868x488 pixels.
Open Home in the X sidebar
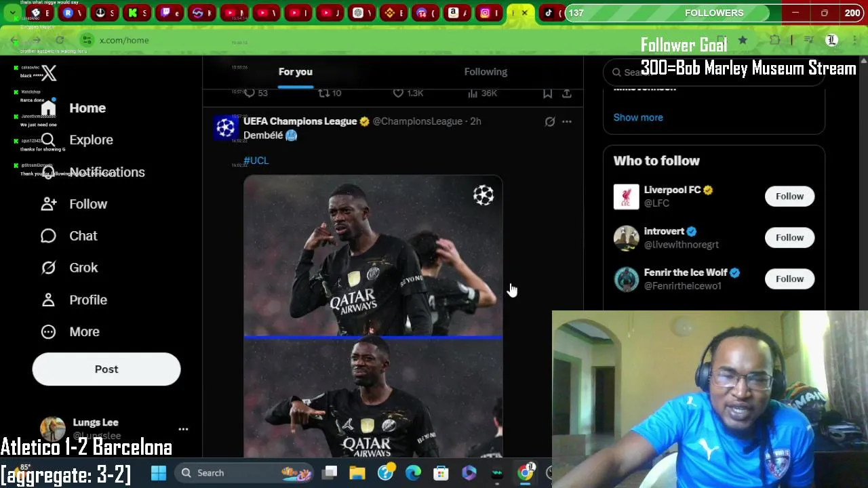[73, 108]
